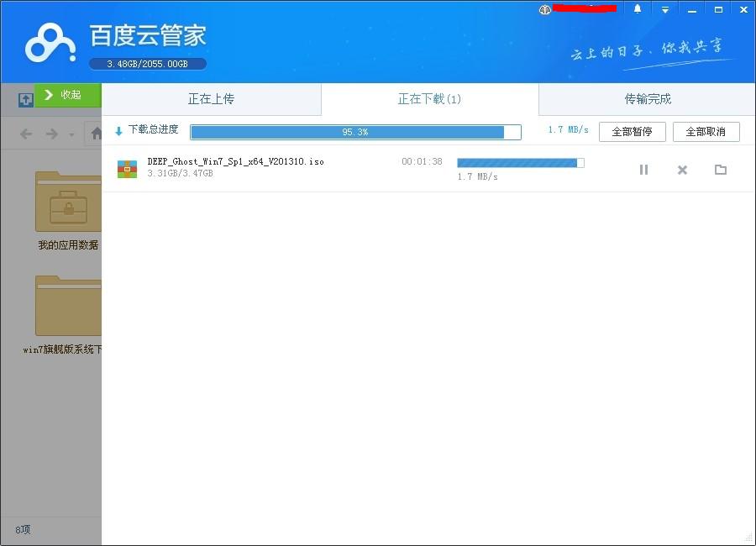Click the home icon in path bar
Viewport: 756px width, 546px height.
97,133
